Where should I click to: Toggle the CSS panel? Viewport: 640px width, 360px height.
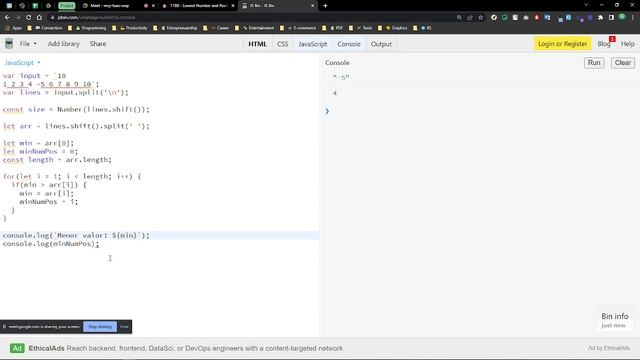tap(282, 44)
